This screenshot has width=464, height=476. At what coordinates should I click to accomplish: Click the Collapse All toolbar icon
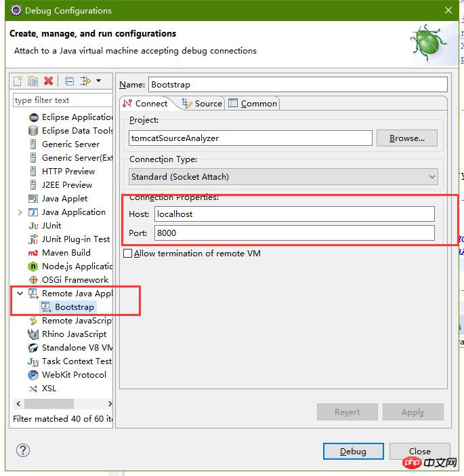point(70,81)
